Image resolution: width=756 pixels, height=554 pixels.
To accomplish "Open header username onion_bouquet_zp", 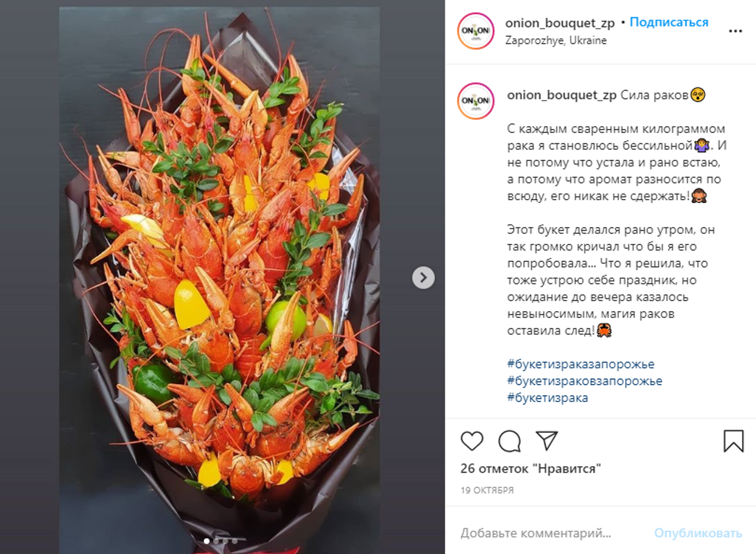I will (560, 23).
